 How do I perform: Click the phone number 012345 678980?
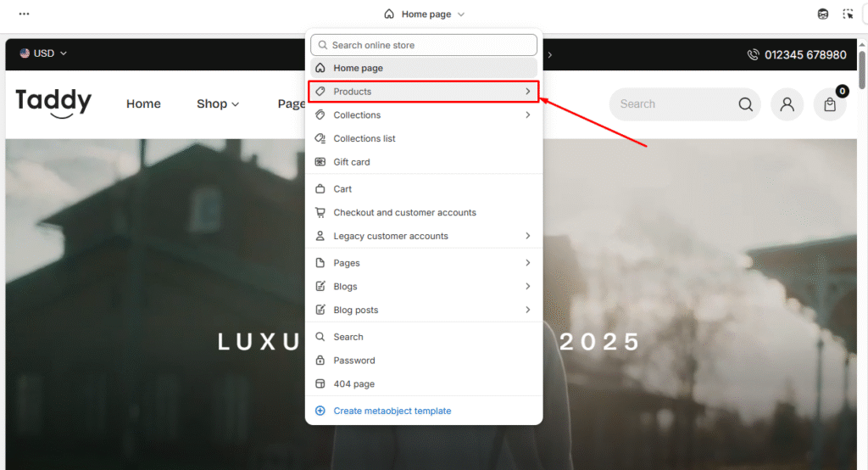click(x=804, y=54)
